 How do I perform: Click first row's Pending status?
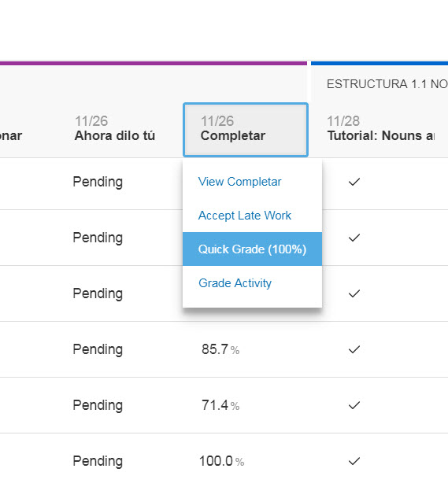coord(98,182)
